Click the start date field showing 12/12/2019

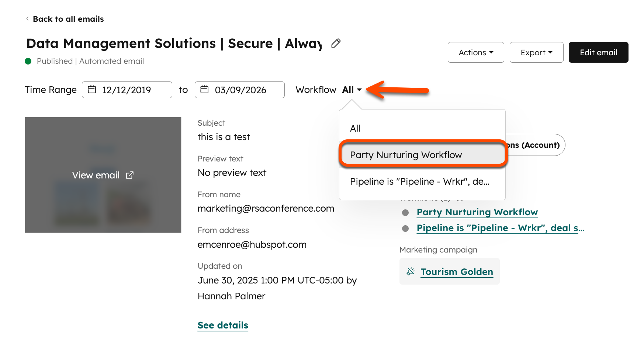127,90
